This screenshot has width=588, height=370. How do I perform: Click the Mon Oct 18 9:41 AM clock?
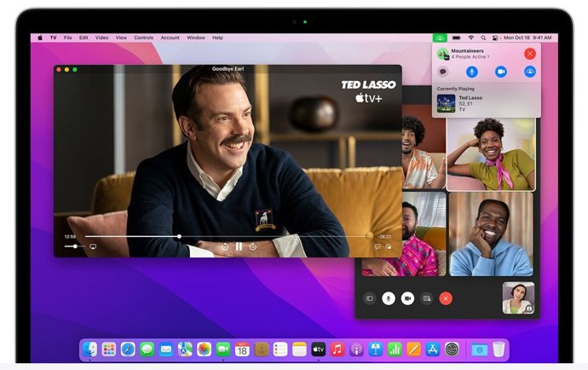click(x=527, y=38)
